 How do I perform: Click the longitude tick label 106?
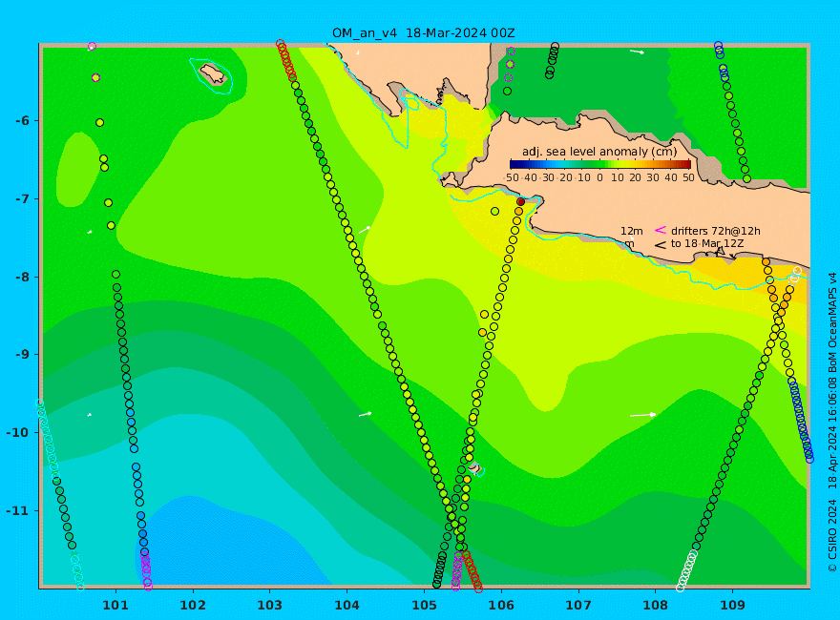pos(501,606)
